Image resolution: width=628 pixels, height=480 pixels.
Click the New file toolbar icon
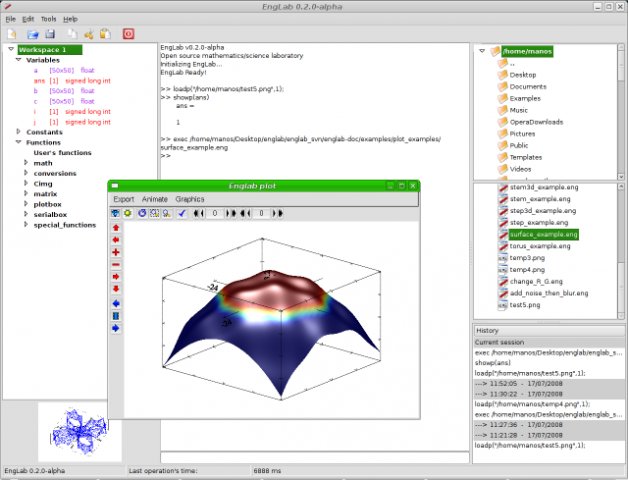click(12, 34)
